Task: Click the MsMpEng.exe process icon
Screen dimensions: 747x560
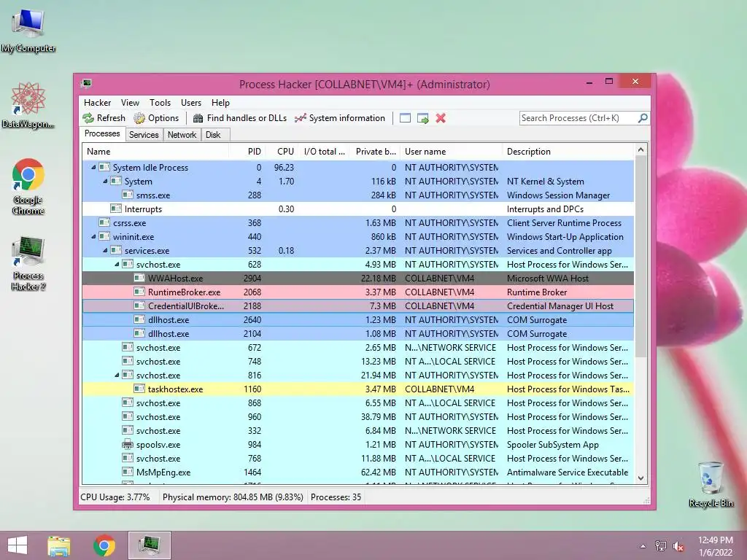Action: (127, 472)
